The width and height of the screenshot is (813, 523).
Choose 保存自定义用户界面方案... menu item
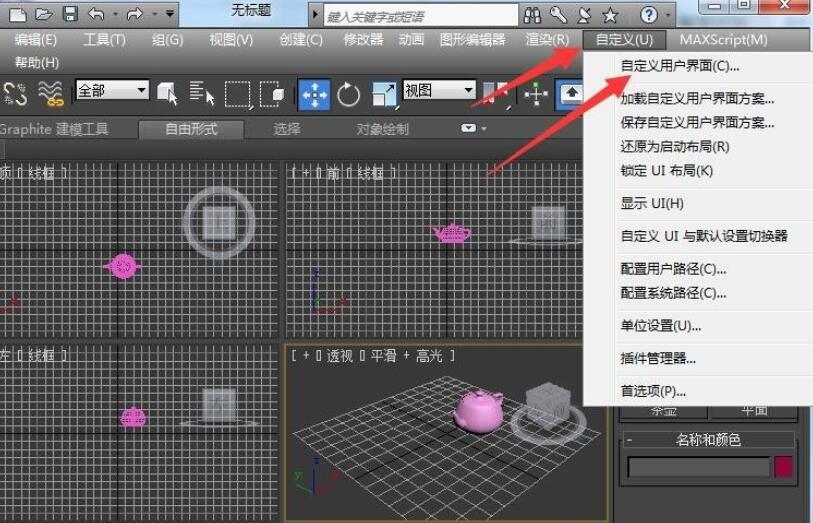pos(698,122)
